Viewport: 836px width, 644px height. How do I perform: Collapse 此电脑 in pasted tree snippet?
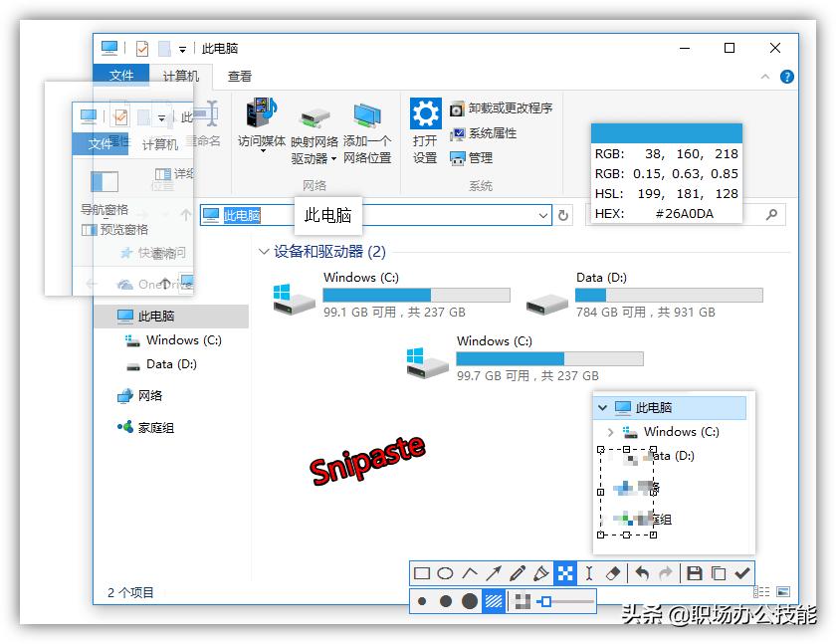coord(602,408)
